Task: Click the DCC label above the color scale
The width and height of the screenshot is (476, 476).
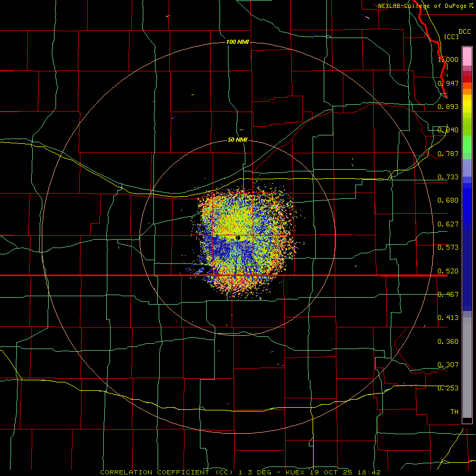Action: (x=464, y=32)
